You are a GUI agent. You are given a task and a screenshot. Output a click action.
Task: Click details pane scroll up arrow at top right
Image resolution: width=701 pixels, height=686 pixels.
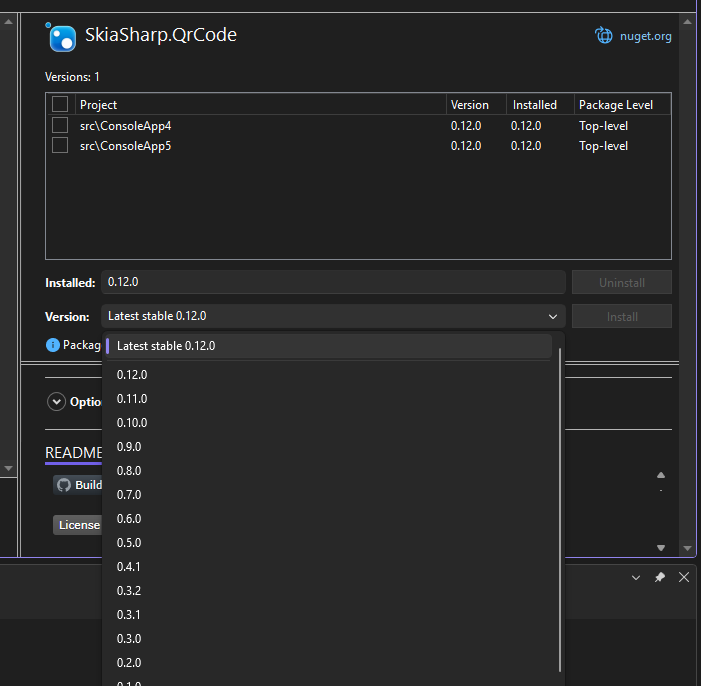point(688,21)
